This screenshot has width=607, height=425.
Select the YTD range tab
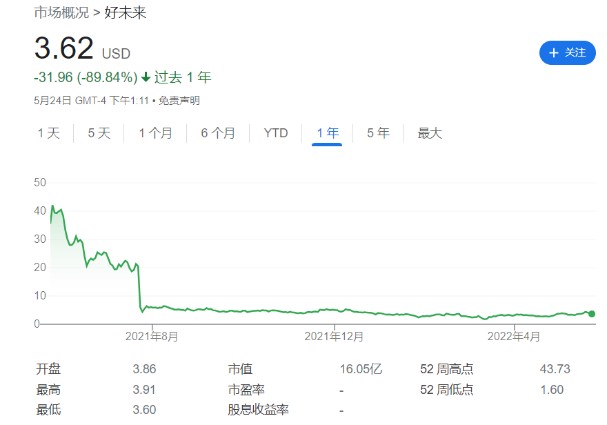coord(276,133)
